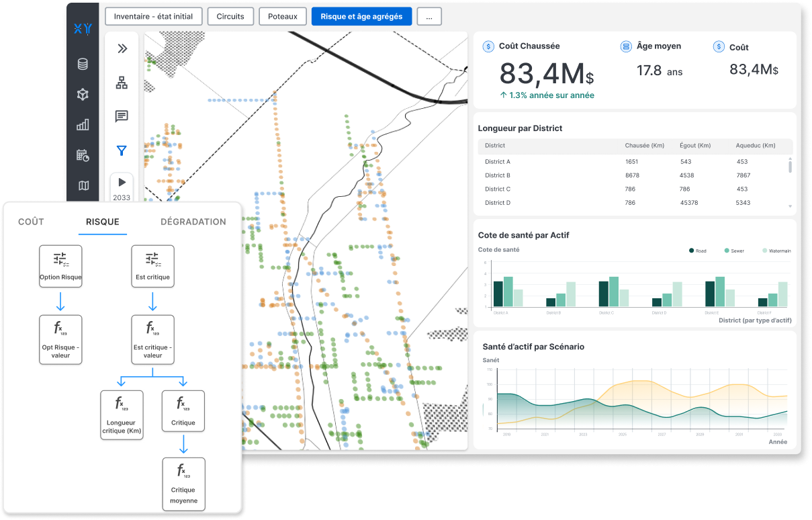Viewport: 812px width, 520px height.
Task: Select the Option Risque parameter node
Action: pos(60,266)
